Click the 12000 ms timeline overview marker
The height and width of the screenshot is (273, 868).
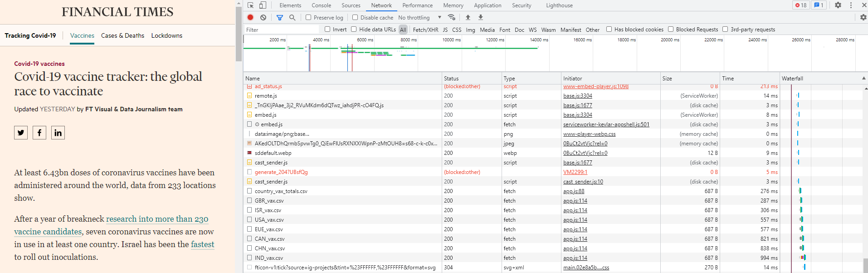tap(495, 40)
